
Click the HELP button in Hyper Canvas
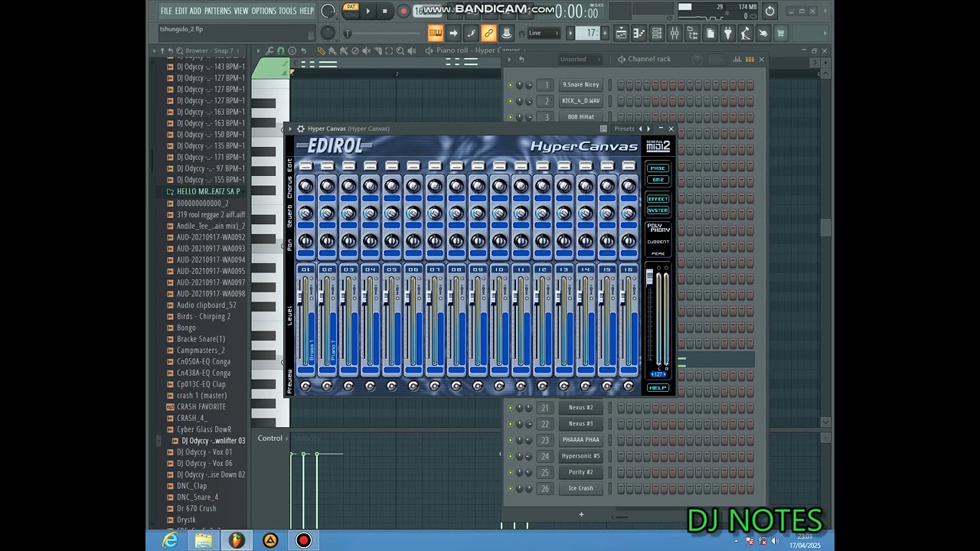(658, 388)
